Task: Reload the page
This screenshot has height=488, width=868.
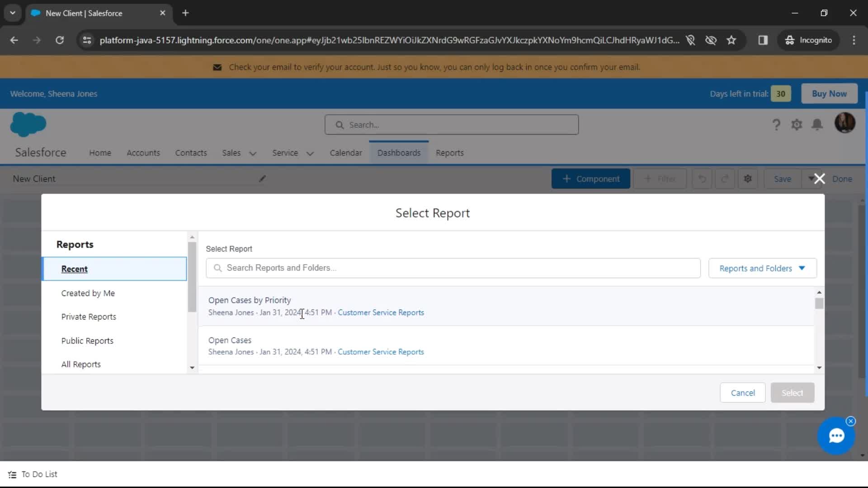Action: coord(60,40)
